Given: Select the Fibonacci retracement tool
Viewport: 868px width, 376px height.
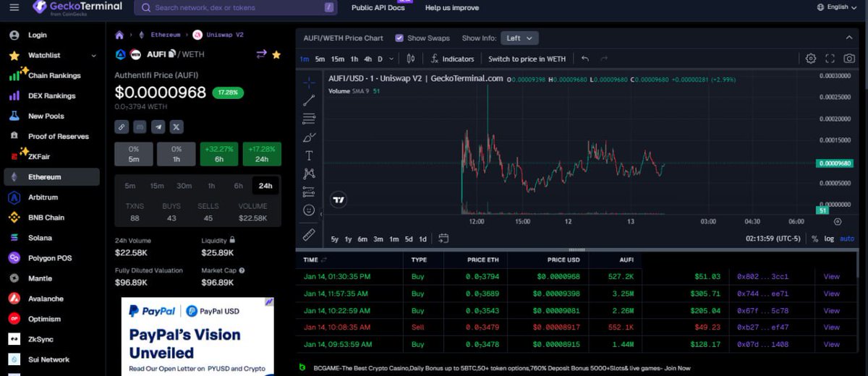Looking at the screenshot, I should [309, 119].
